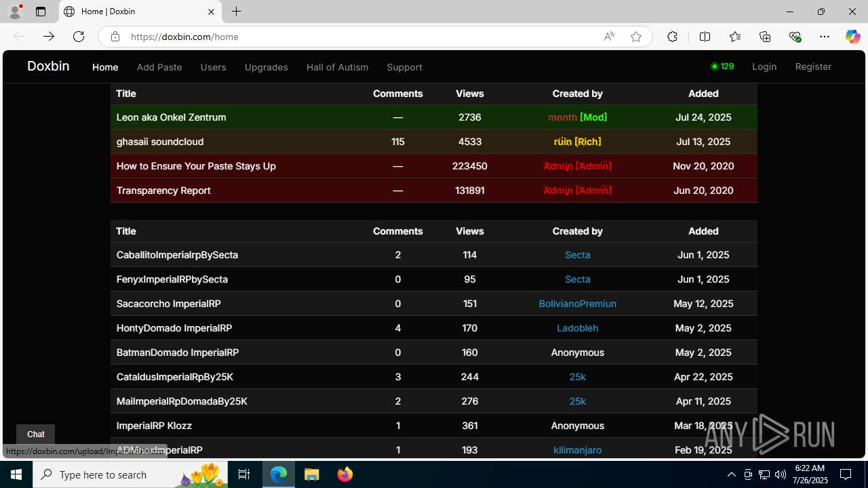Open the volume control tray icon
The width and height of the screenshot is (868, 488).
[781, 474]
